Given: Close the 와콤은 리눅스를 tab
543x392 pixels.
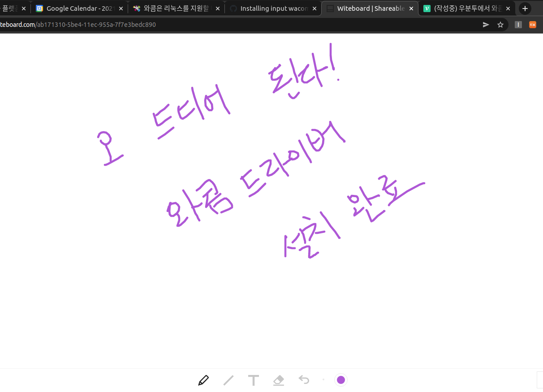Looking at the screenshot, I should pos(218,9).
